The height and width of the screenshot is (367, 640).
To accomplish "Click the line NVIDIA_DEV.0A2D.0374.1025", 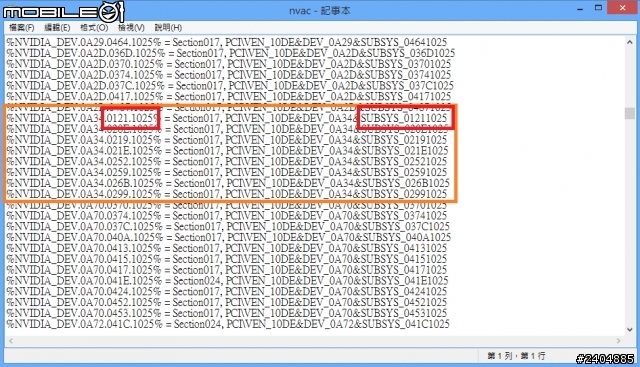I will click(x=229, y=75).
